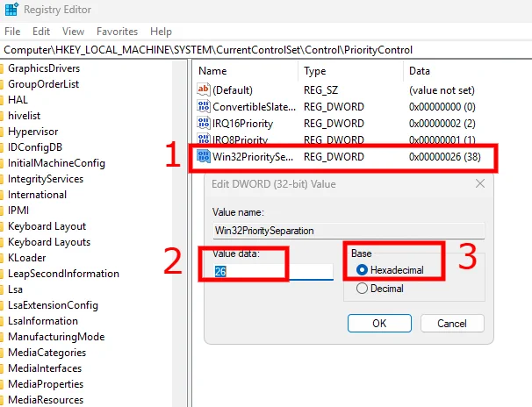Open the Help menu
This screenshot has width=532, height=407.
(161, 32)
